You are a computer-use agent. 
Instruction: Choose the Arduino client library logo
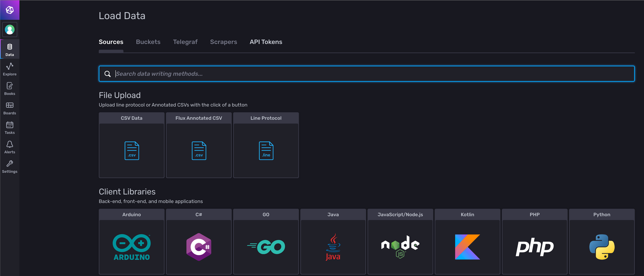(x=132, y=247)
